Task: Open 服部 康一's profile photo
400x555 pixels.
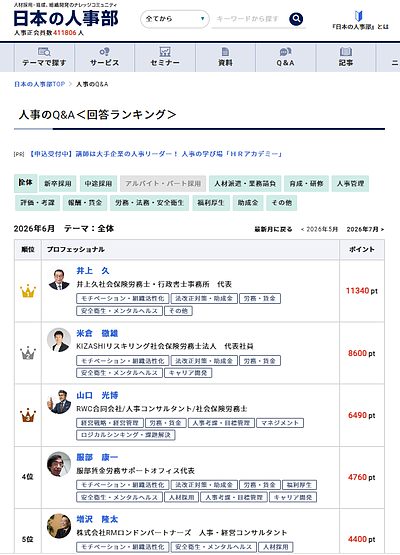Action: coord(59,464)
